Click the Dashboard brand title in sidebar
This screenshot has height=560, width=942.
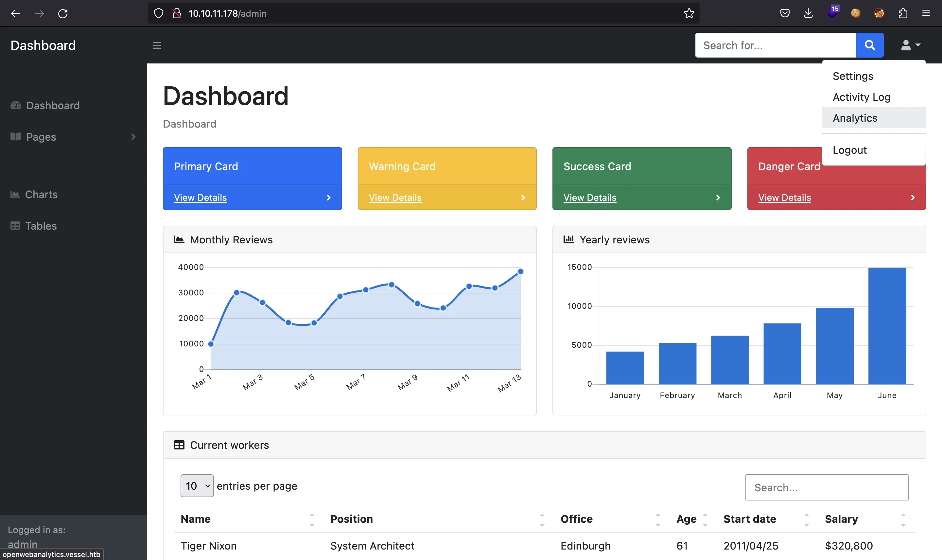coord(43,46)
